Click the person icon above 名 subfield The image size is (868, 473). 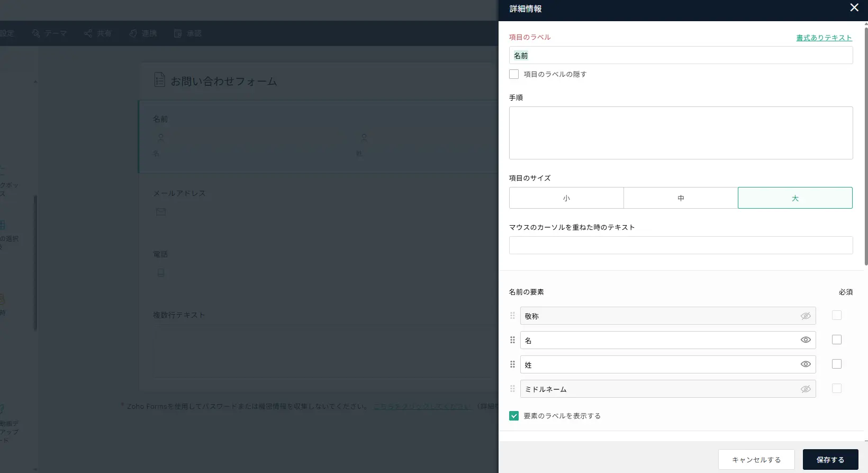tap(161, 137)
